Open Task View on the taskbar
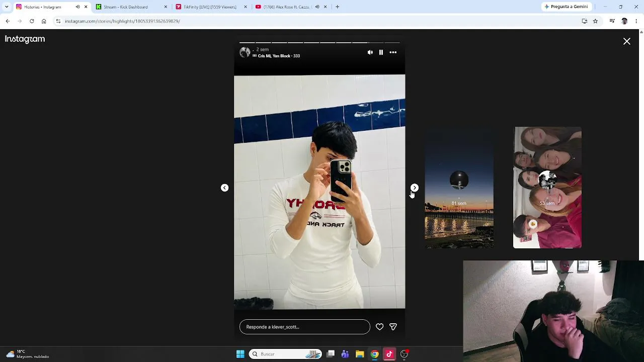The height and width of the screenshot is (362, 644). (331, 354)
